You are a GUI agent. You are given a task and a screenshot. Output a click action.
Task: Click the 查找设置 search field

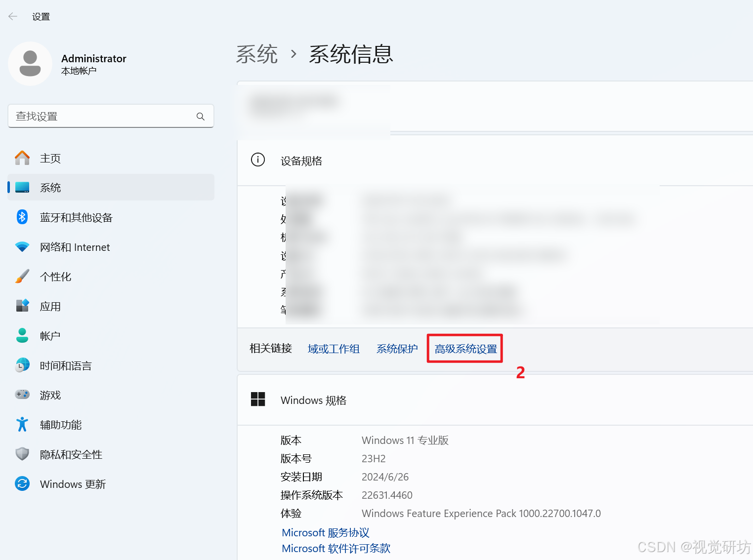(111, 116)
